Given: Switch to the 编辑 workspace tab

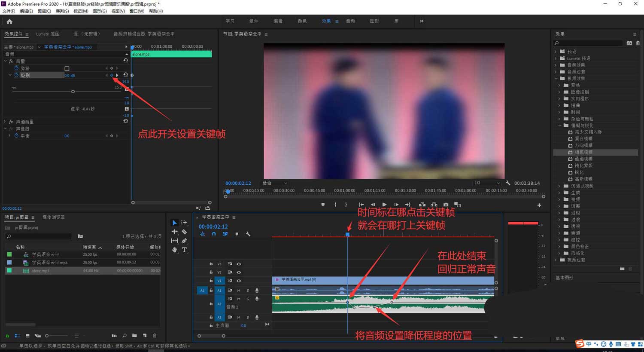Looking at the screenshot, I should click(x=278, y=21).
